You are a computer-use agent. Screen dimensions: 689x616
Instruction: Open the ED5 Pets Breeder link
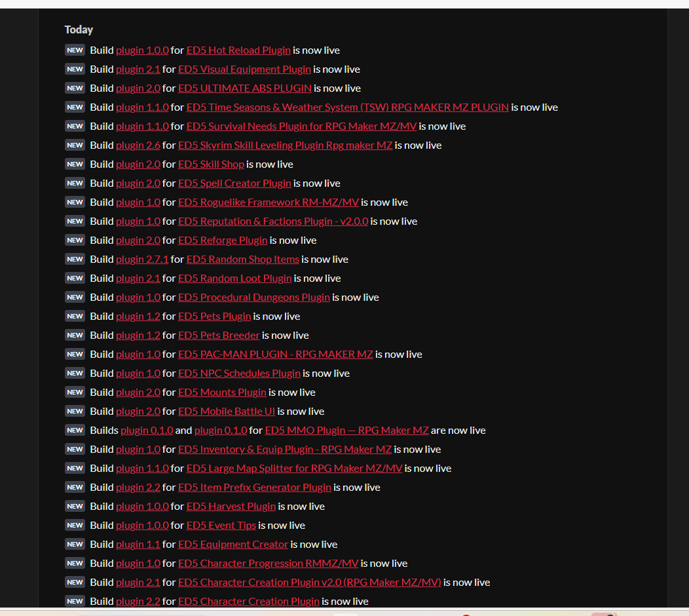pyautogui.click(x=219, y=335)
